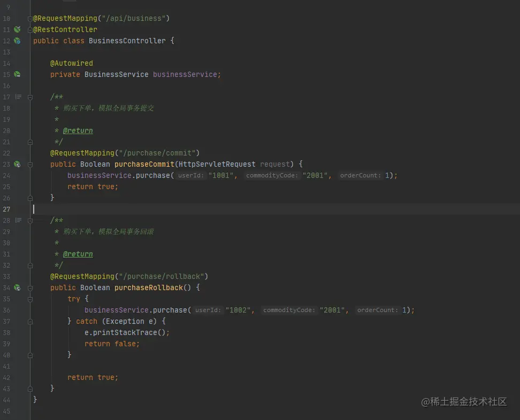Click line number 27 in the gutter
Image resolution: width=520 pixels, height=420 pixels.
point(6,209)
